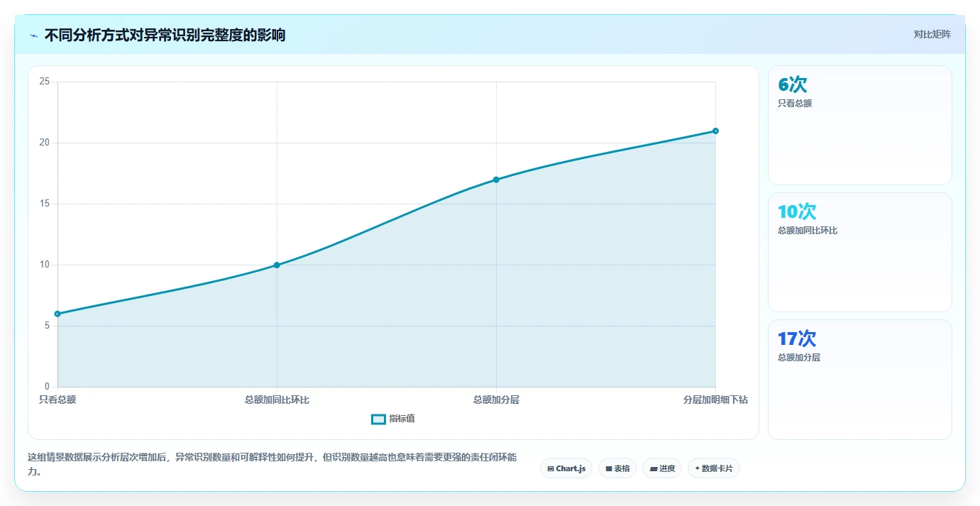Click the x-axis label 分层加明细下钻
Viewport: 980px width, 506px height.
coord(715,400)
